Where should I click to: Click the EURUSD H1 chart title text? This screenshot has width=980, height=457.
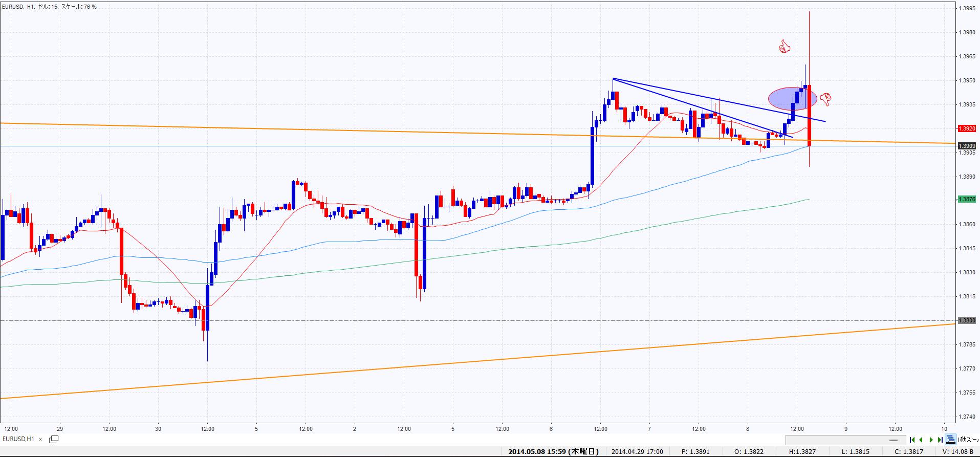49,7
